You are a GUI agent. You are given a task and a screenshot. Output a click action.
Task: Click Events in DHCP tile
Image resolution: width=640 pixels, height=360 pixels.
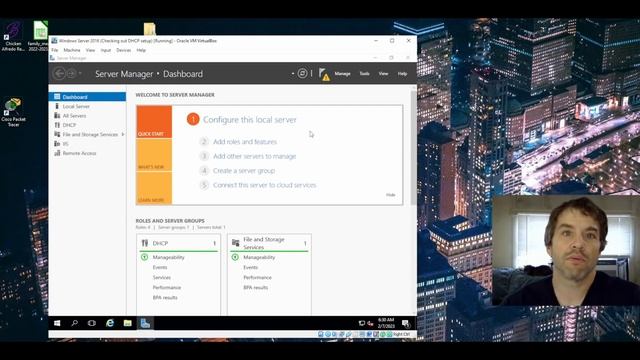(160, 267)
